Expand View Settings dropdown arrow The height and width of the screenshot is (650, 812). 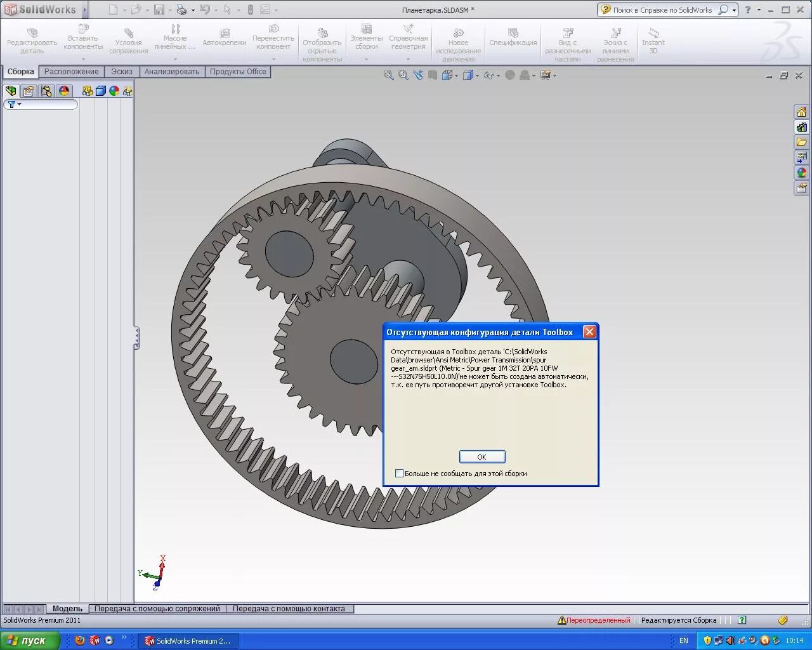pyautogui.click(x=554, y=76)
